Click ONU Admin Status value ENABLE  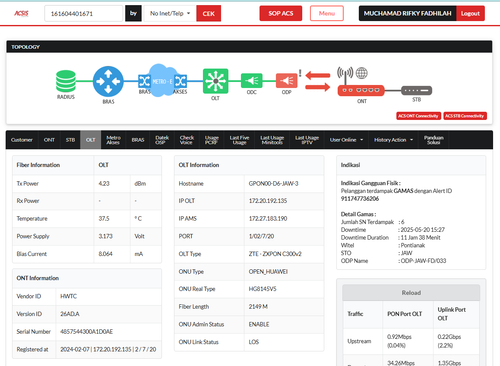[259, 324]
